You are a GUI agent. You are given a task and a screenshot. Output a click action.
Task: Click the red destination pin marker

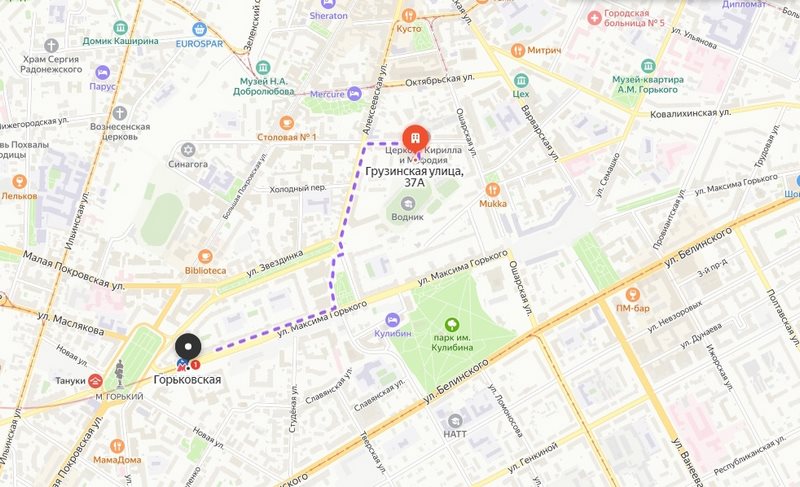coord(415,138)
